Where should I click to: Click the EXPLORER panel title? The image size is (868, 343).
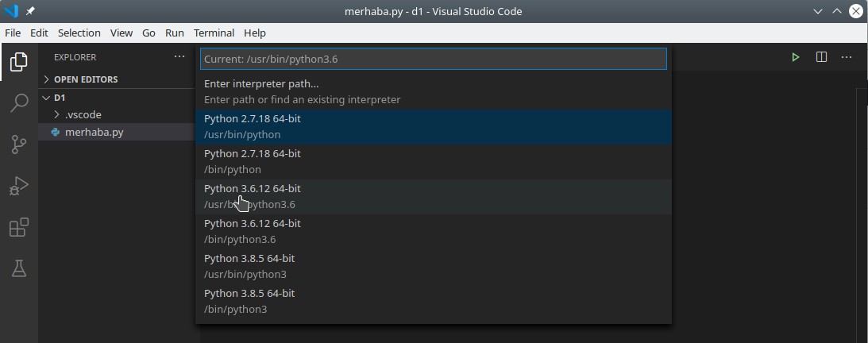click(x=75, y=57)
